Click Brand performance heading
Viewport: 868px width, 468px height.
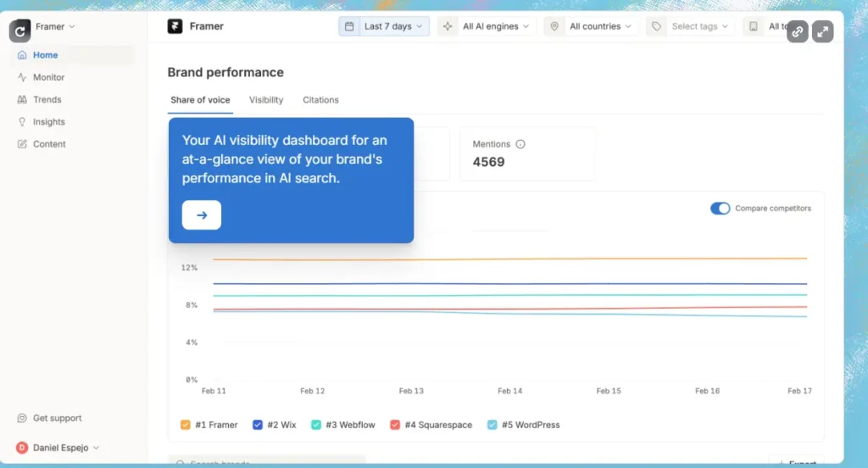[x=225, y=73]
